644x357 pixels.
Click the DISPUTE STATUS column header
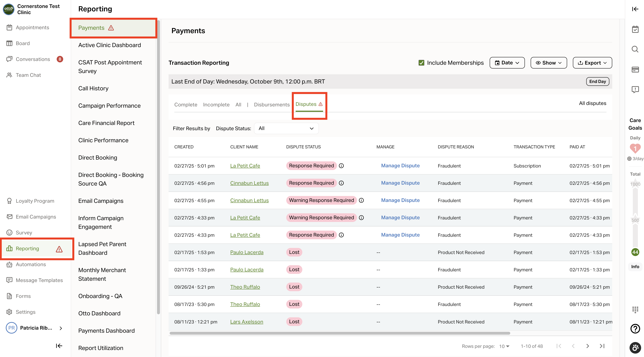(x=303, y=147)
